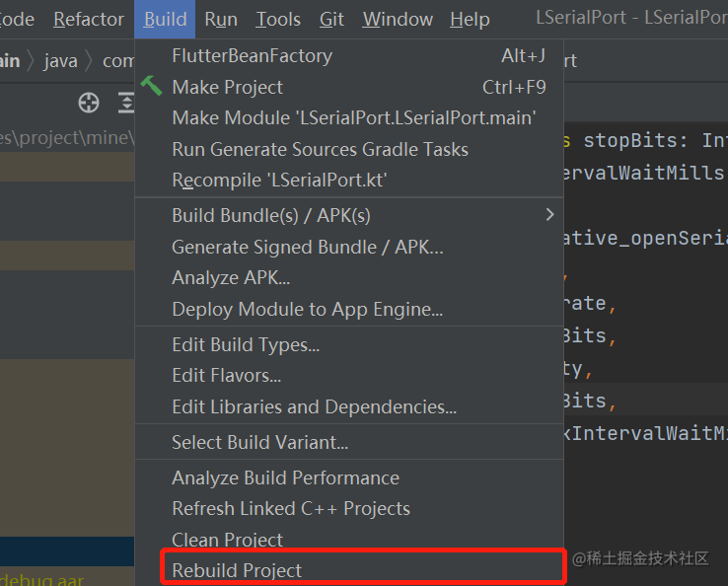
Task: Choose Select Build Variant...
Action: coord(349,442)
